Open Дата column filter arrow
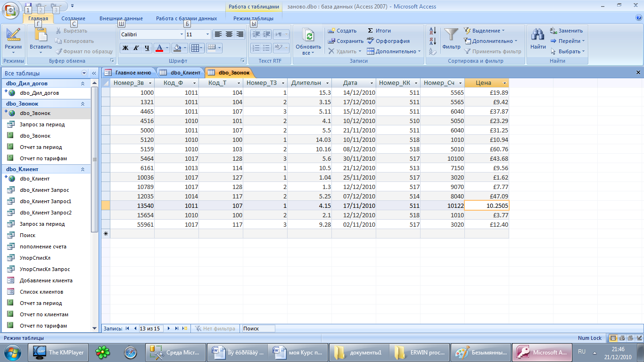 coord(372,83)
